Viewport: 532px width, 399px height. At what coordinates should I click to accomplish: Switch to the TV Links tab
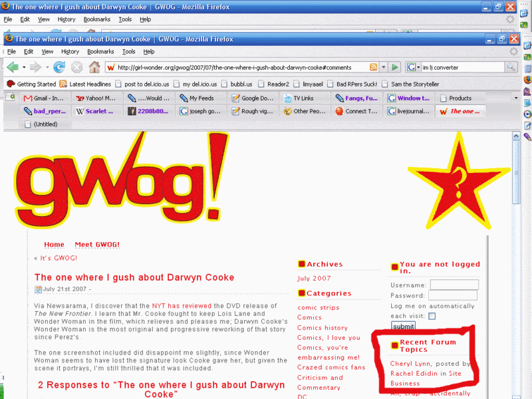click(x=305, y=98)
